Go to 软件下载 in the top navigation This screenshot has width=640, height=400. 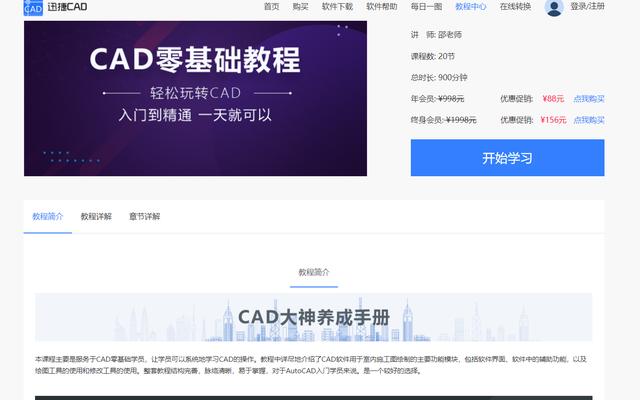(337, 7)
